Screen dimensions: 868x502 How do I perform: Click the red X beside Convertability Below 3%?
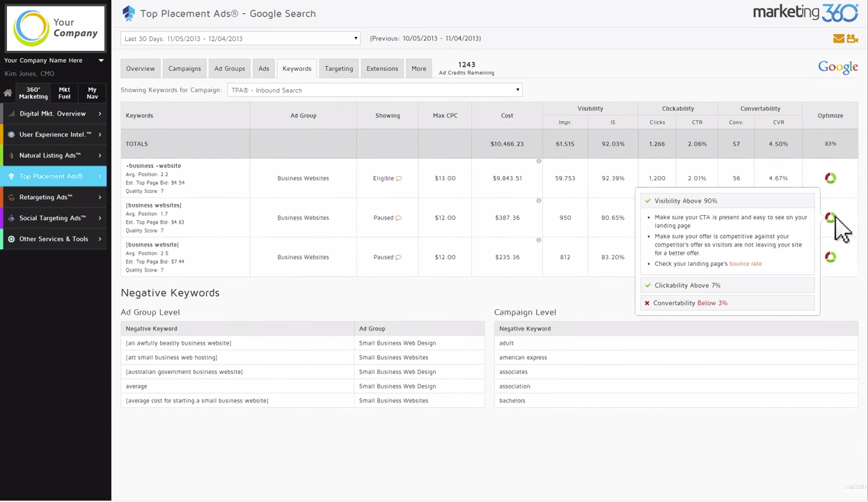(x=647, y=303)
